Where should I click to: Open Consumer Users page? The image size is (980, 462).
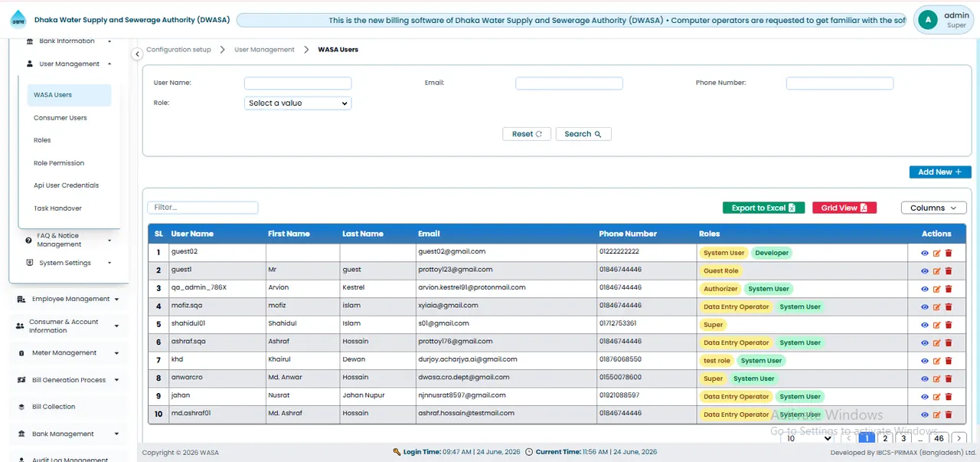click(60, 118)
